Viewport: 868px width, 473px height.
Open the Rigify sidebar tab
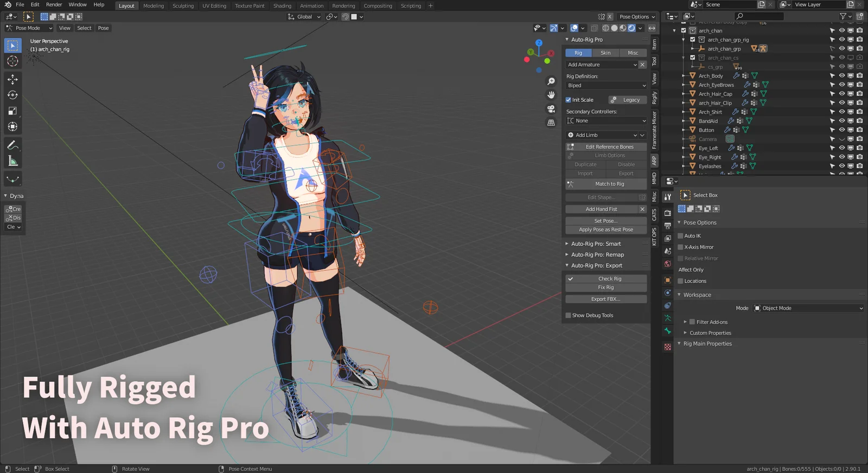[x=654, y=98]
